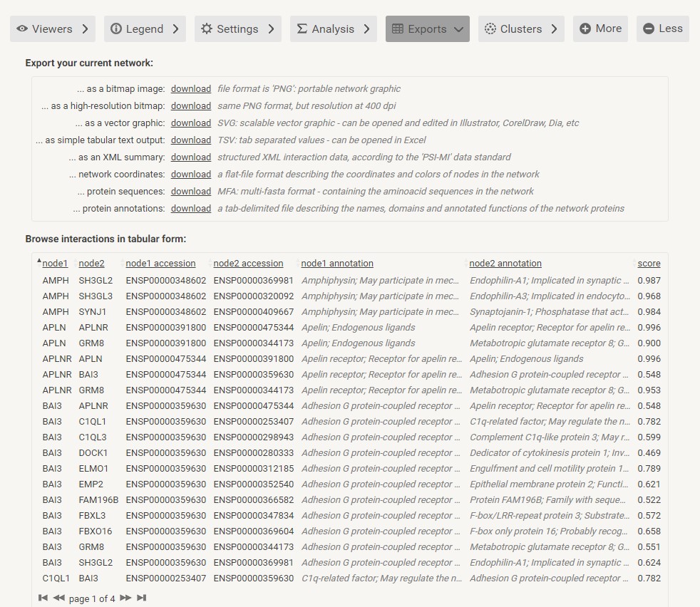This screenshot has width=700, height=607.
Task: Expand Settings panel via its chevron
Action: coord(271,28)
